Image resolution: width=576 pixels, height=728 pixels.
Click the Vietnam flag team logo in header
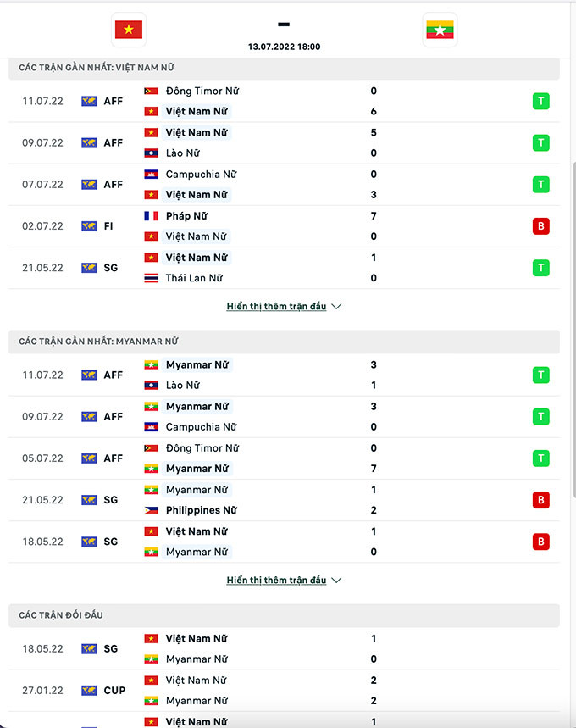coord(129,31)
